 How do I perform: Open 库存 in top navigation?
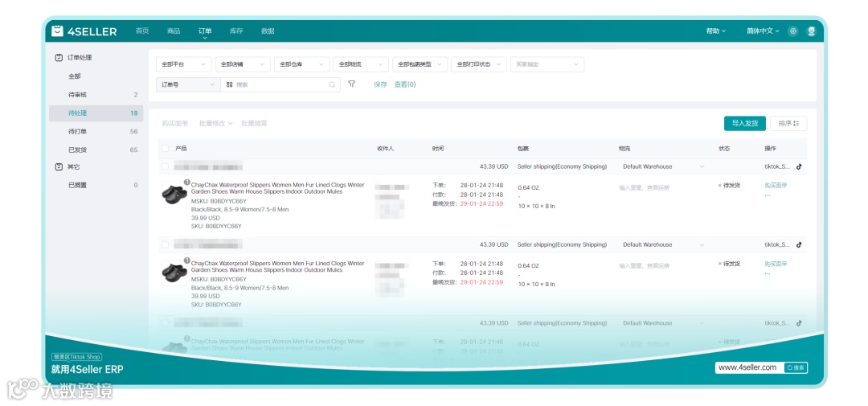click(x=236, y=31)
